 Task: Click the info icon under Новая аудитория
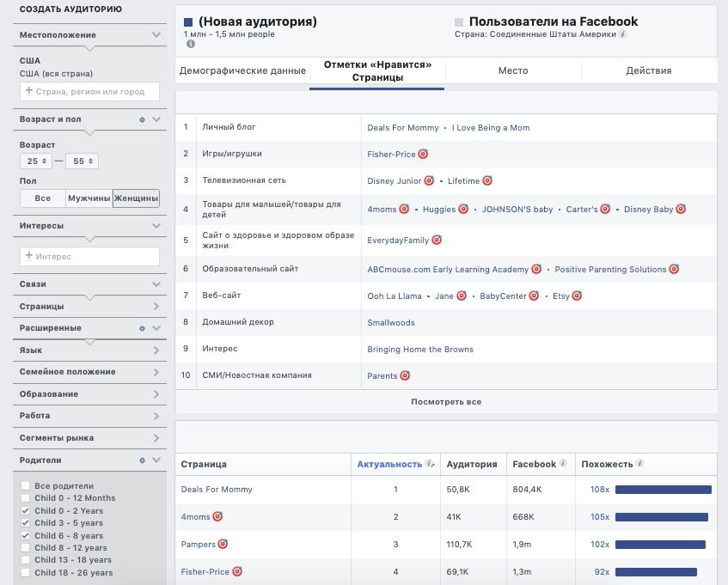point(190,44)
